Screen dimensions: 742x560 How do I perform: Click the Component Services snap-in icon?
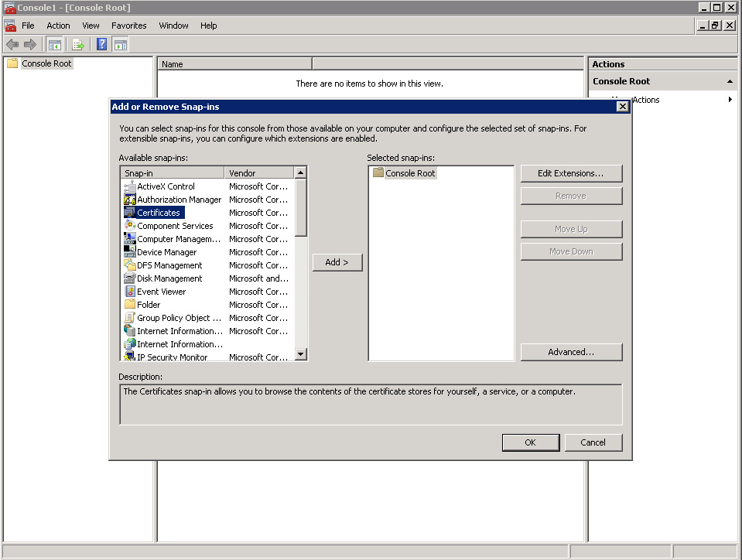pos(130,226)
